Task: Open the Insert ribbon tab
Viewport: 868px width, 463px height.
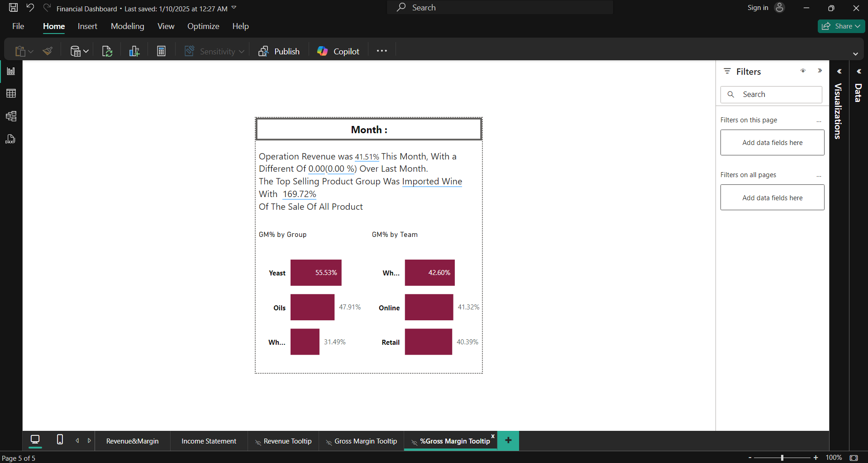Action: [x=87, y=26]
